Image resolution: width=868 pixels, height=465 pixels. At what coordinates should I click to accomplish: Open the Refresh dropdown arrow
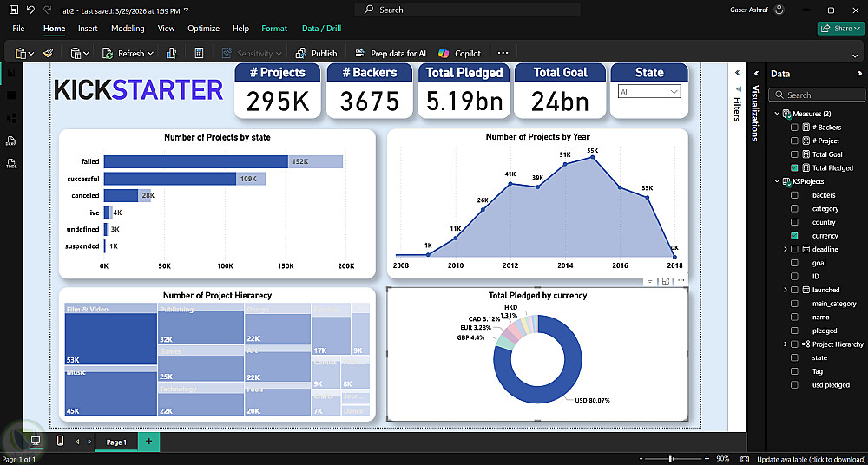150,54
